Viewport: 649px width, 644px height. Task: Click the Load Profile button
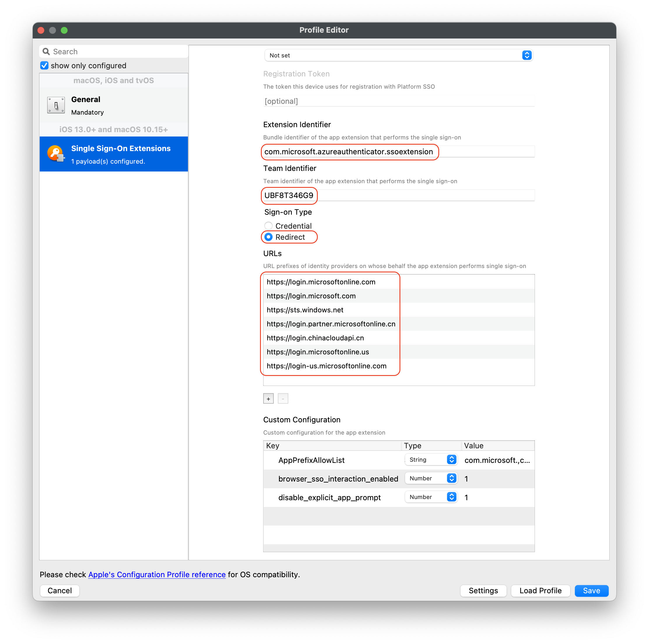[540, 591]
